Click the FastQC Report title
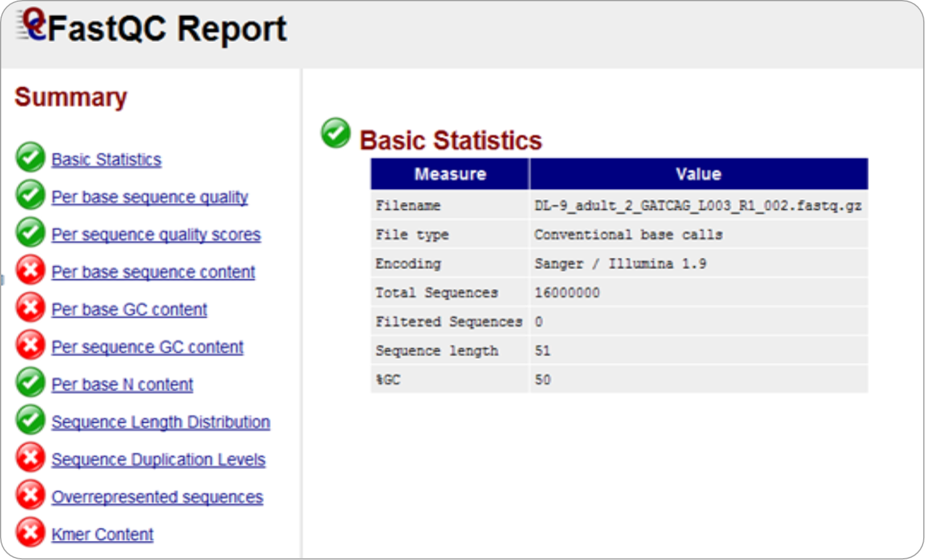Image resolution: width=925 pixels, height=560 pixels. [167, 28]
